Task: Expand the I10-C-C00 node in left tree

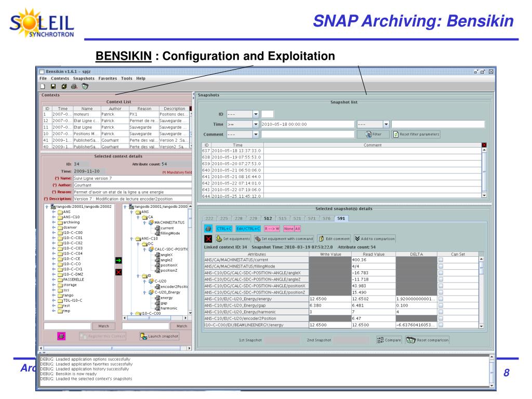Action: 54,233
